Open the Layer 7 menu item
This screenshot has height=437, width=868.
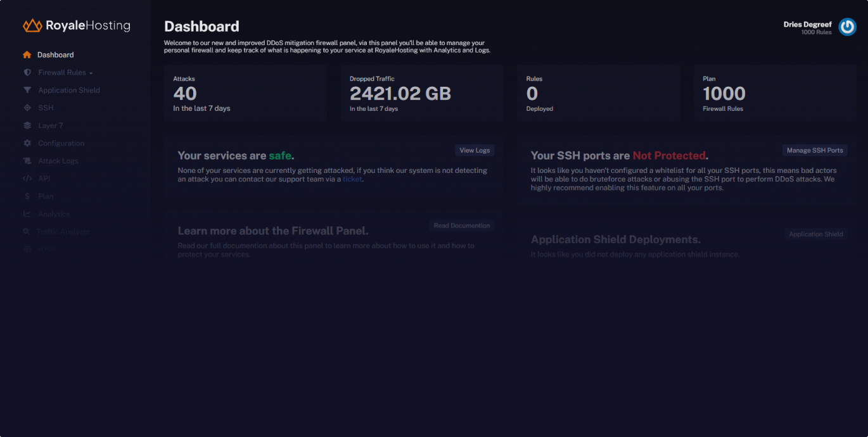51,126
